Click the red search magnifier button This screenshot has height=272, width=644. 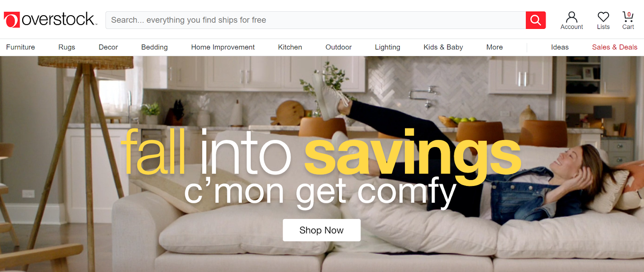[x=536, y=20]
